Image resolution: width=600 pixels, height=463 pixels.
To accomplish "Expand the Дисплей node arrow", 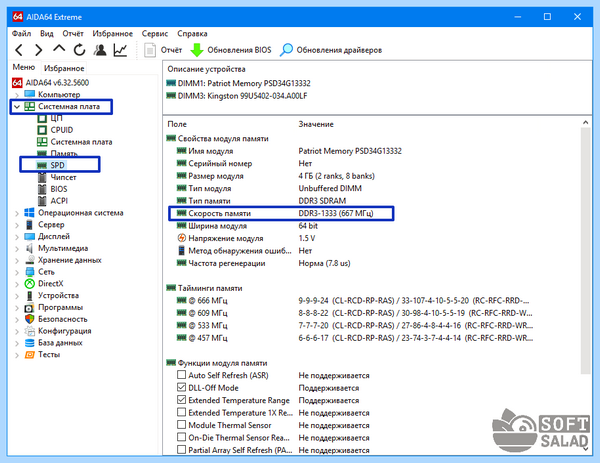I will click(x=17, y=237).
